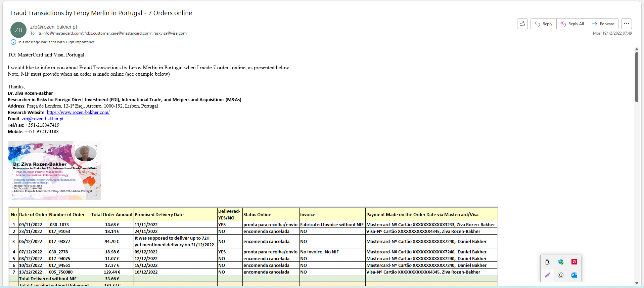Click payment cell ending 3233, Ziva Rozen-Bakher
The image size is (644, 288).
[x=430, y=224]
